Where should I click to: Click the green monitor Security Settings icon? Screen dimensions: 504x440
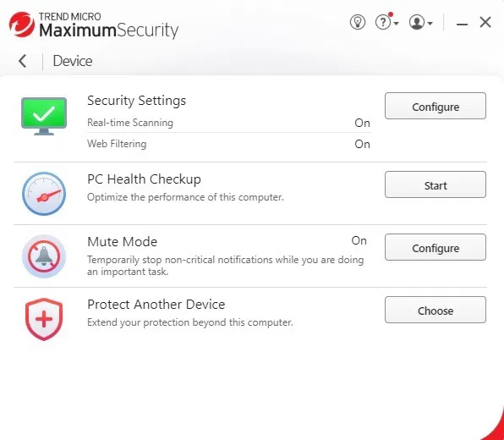click(x=44, y=117)
